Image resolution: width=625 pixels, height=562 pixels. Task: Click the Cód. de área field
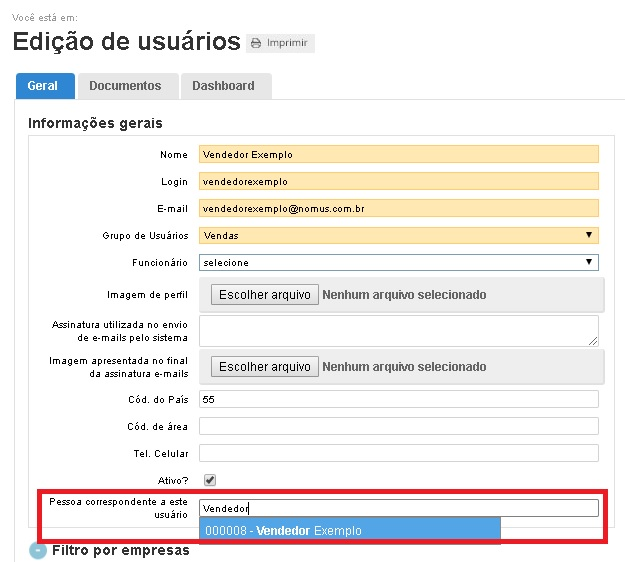(x=399, y=426)
